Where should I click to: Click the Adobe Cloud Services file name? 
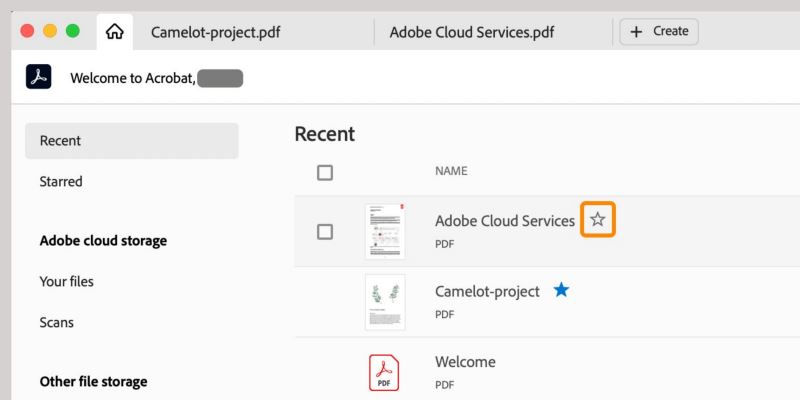505,221
